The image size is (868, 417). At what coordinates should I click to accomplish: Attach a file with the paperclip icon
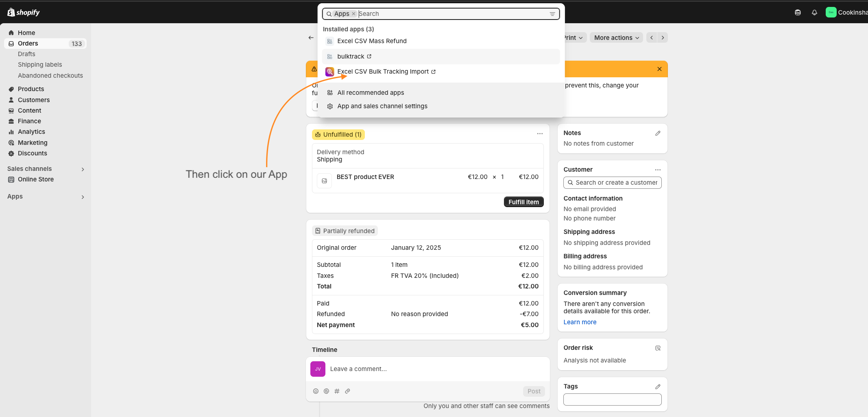tap(347, 391)
